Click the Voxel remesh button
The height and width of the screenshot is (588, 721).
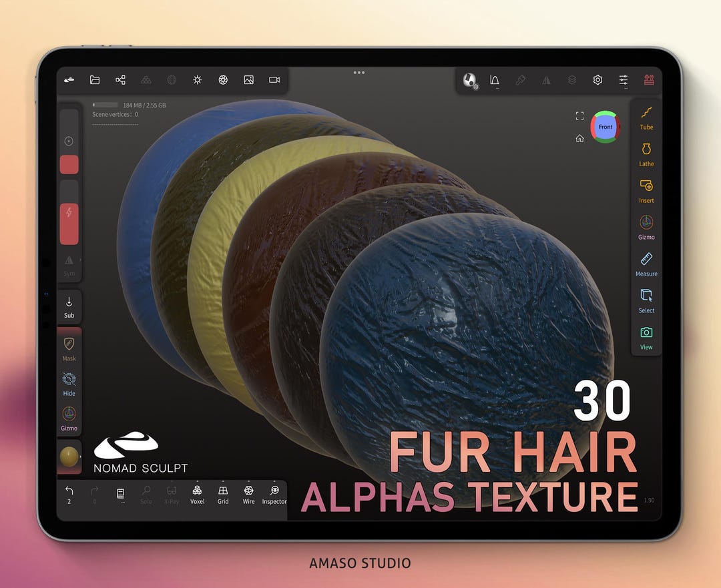click(197, 494)
